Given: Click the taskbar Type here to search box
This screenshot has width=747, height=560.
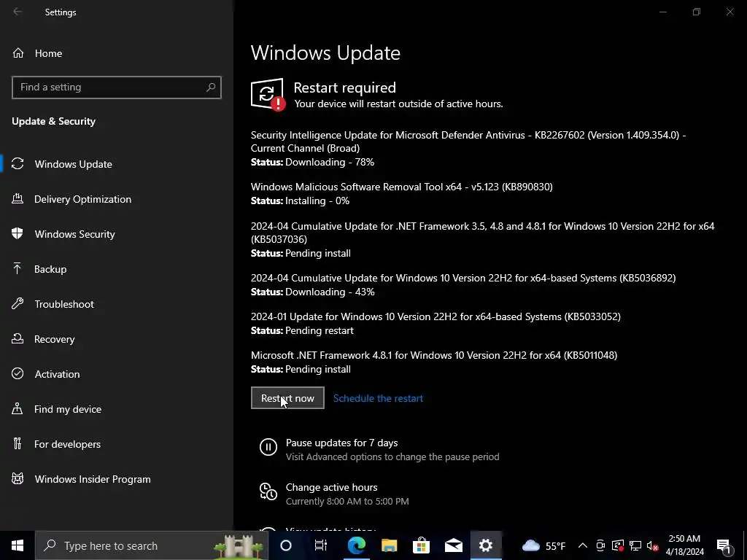Looking at the screenshot, I should click(x=152, y=545).
